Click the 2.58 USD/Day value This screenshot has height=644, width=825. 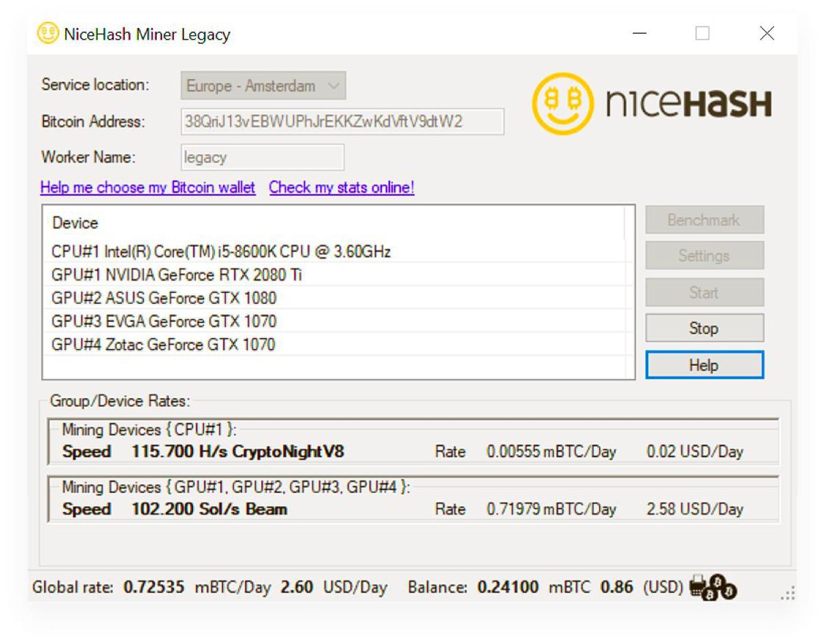(x=694, y=509)
